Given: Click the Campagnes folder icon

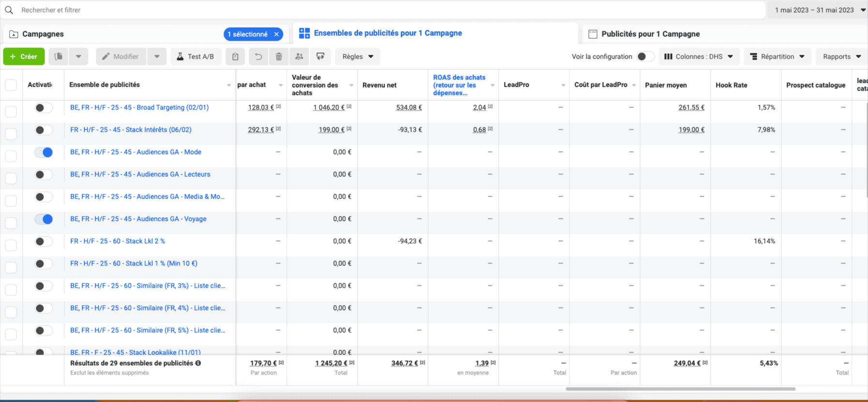Looking at the screenshot, I should click(x=14, y=34).
